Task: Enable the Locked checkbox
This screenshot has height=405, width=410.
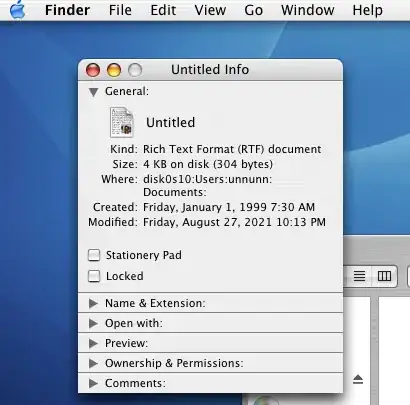Action: [x=94, y=276]
